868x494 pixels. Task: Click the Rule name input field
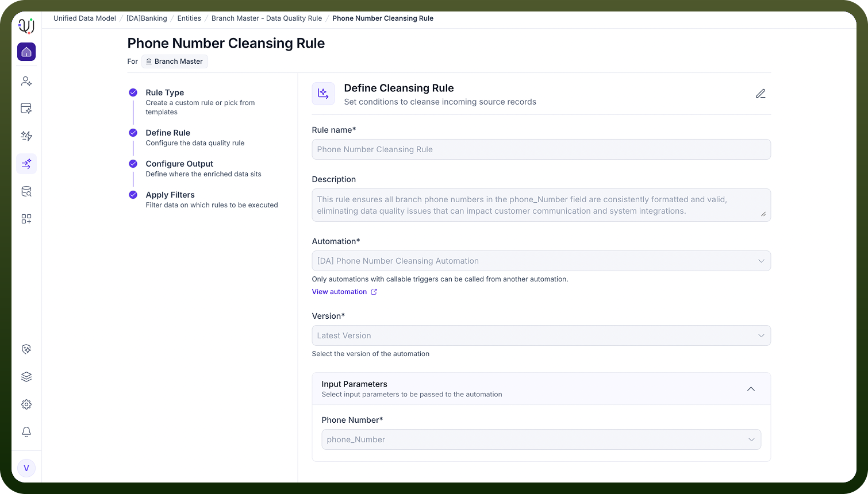tap(541, 149)
